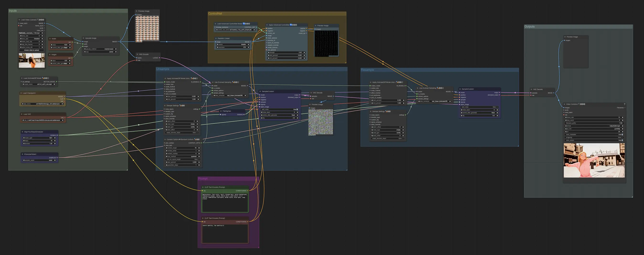This screenshot has width=644, height=255.
Task: Collapse the AlignYourStepsScheduler node dot
Action: click(x=22, y=132)
